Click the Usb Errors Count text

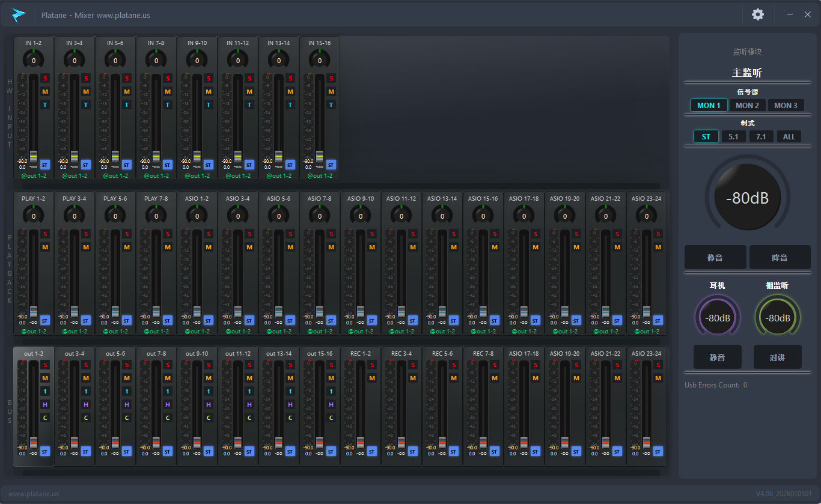(716, 385)
